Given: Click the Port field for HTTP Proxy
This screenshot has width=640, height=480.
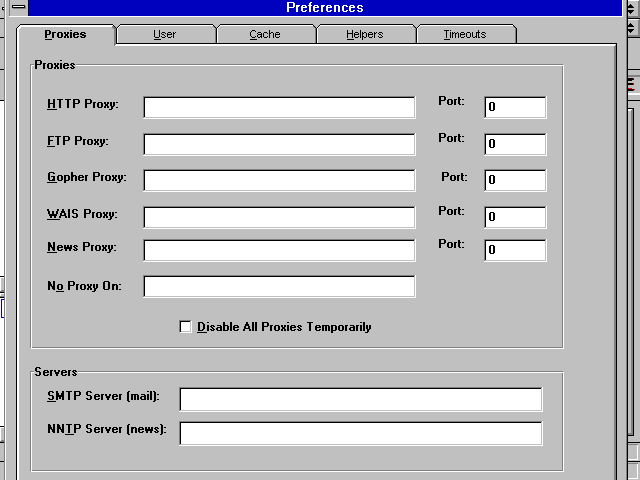Looking at the screenshot, I should click(x=515, y=107).
